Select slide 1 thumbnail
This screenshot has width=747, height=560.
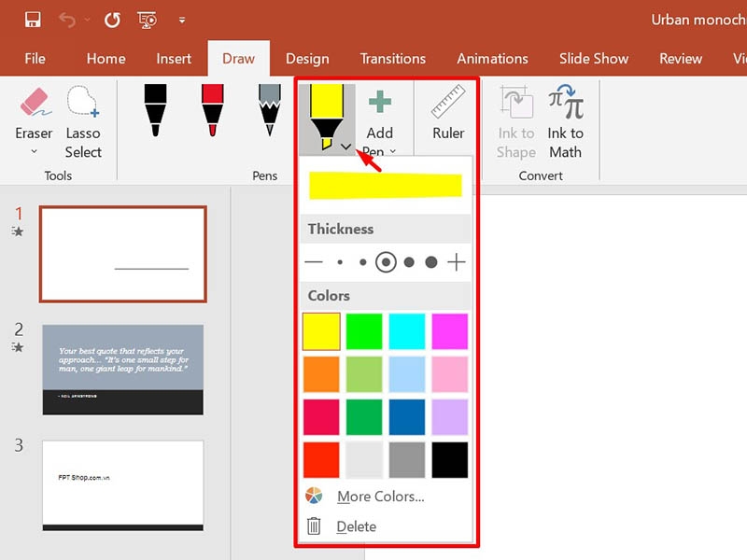point(123,254)
